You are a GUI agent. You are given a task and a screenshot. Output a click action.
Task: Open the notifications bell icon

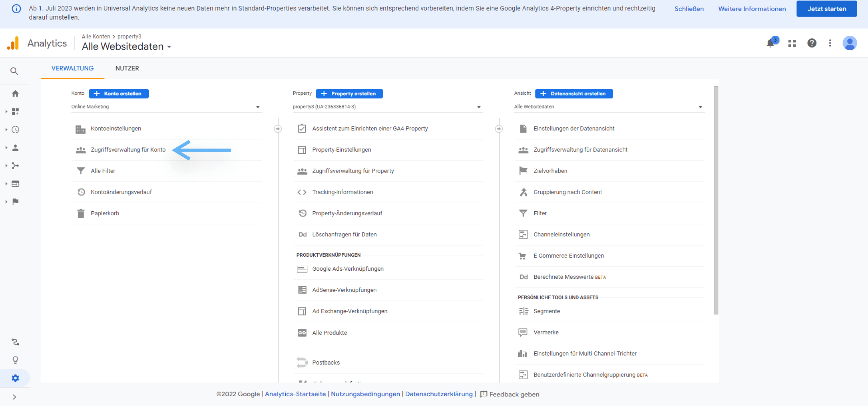770,43
